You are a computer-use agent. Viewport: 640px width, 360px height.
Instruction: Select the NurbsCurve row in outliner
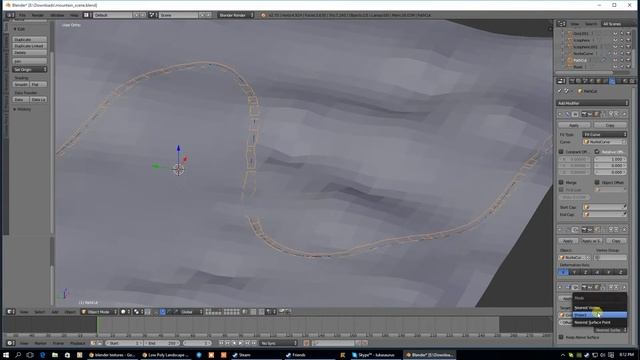coord(583,53)
